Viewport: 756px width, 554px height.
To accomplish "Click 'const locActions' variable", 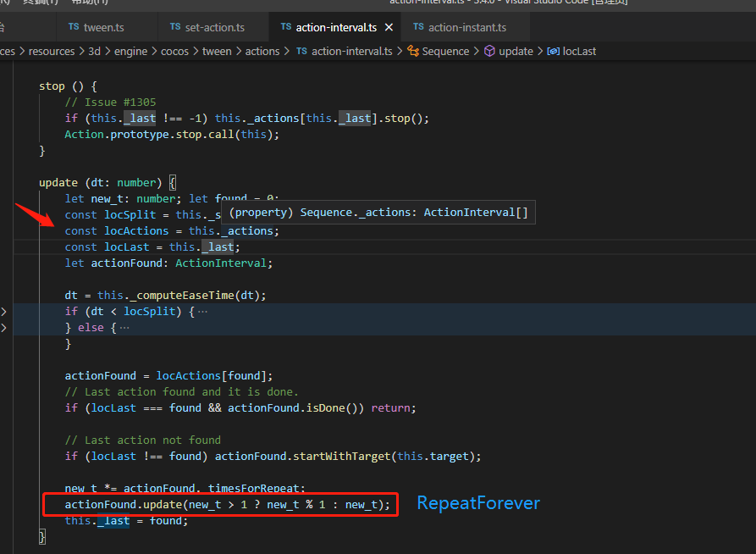I will click(136, 230).
